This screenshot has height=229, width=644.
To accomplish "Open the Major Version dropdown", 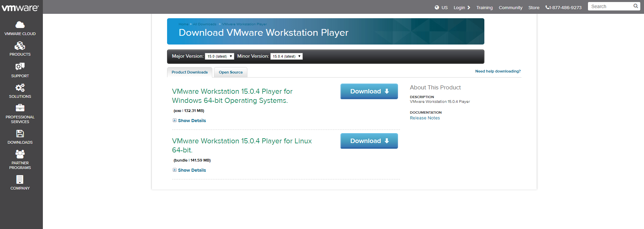I will (219, 56).
